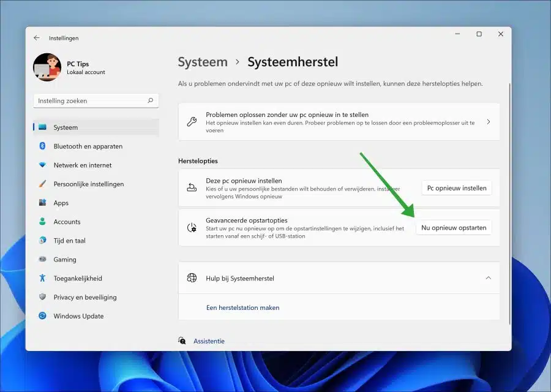The height and width of the screenshot is (392, 551).
Task: Close the Instellingen window
Action: point(501,34)
